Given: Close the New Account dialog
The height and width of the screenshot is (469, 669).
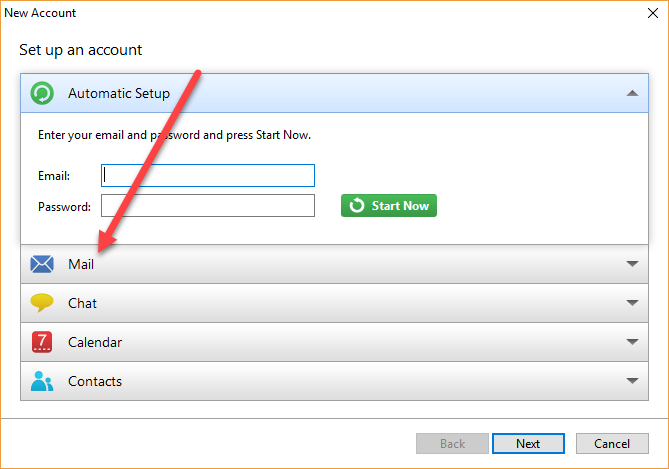Looking at the screenshot, I should tap(653, 13).
